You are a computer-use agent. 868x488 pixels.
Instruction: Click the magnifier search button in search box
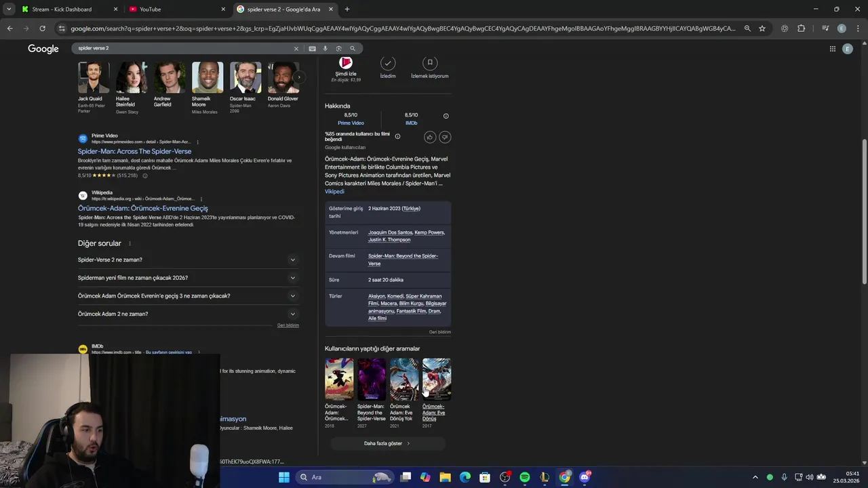(x=353, y=48)
